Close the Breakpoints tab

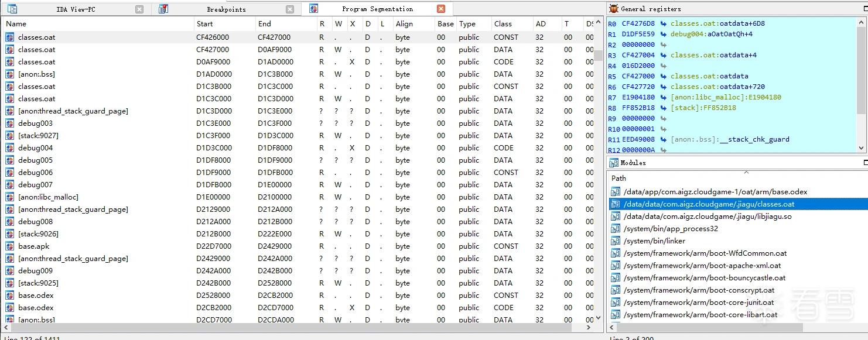pyautogui.click(x=290, y=9)
